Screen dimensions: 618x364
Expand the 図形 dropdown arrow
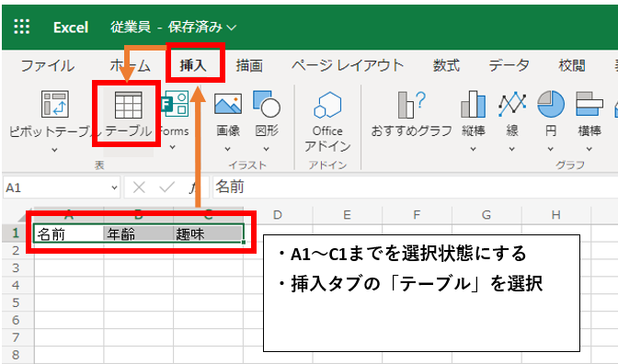(x=266, y=149)
